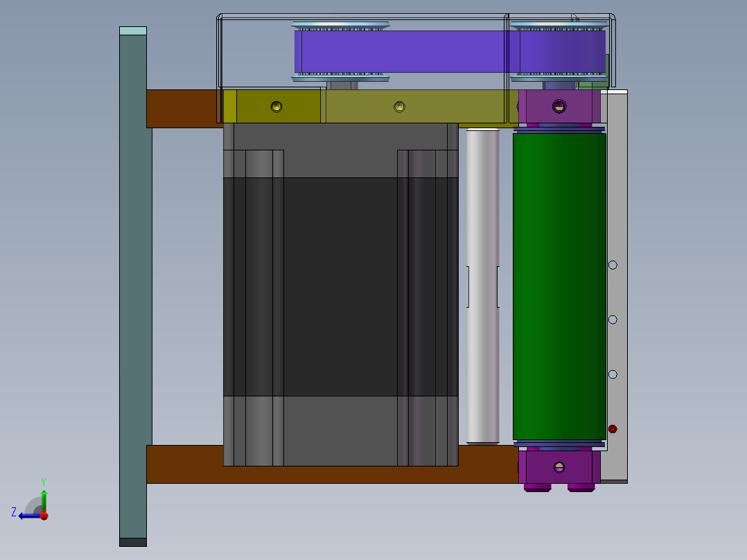The width and height of the screenshot is (747, 560).
Task: Select the silver cylindrical rod beside the motor
Action: (x=482, y=286)
